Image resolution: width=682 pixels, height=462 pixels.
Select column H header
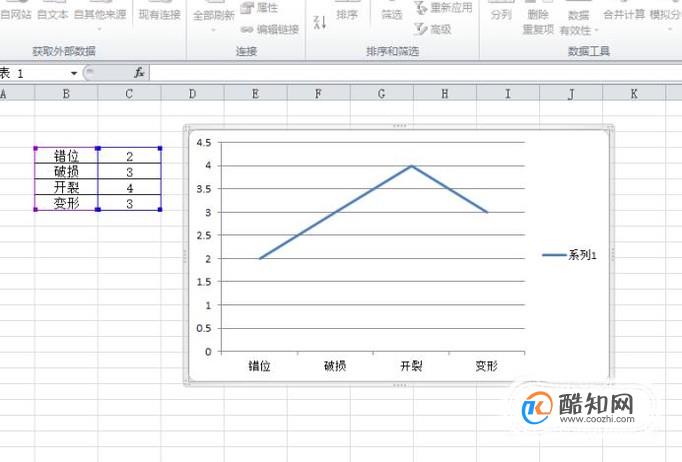pos(445,94)
